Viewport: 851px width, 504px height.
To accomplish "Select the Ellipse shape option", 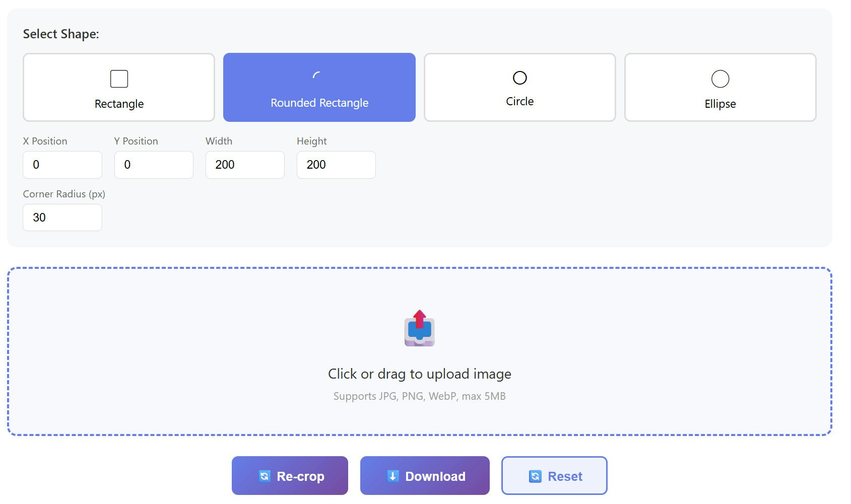I will tap(720, 87).
